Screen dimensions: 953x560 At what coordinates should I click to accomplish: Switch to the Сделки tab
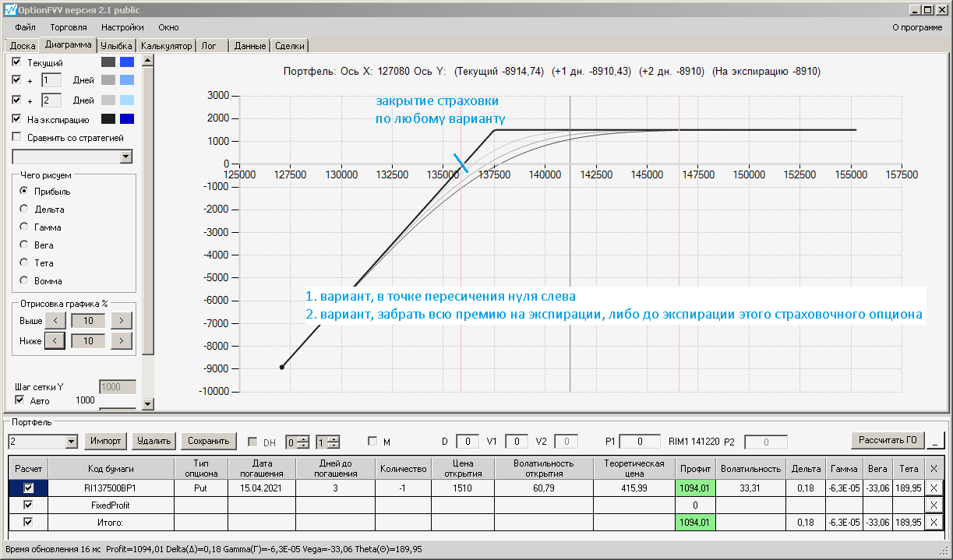tap(290, 46)
